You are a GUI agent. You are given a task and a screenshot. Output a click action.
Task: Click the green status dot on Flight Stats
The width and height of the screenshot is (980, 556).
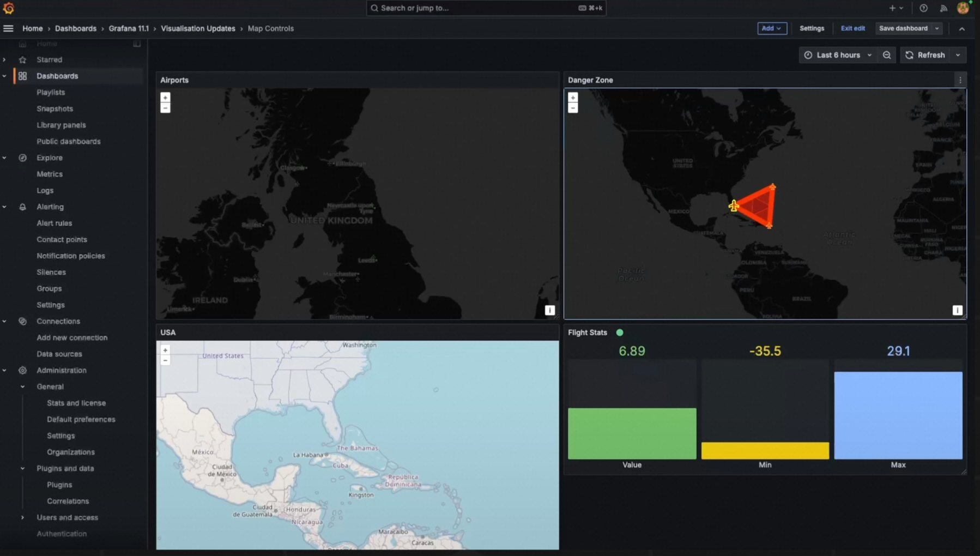(620, 332)
